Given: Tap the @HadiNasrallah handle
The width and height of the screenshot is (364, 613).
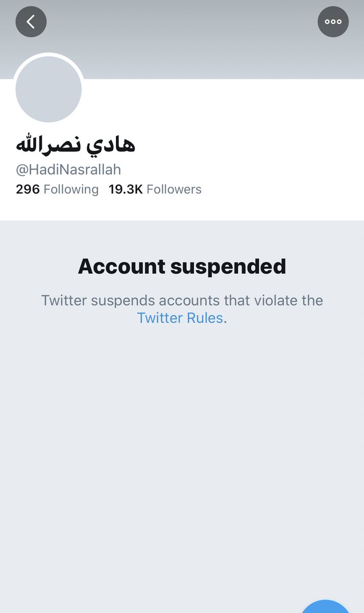Looking at the screenshot, I should pos(68,169).
